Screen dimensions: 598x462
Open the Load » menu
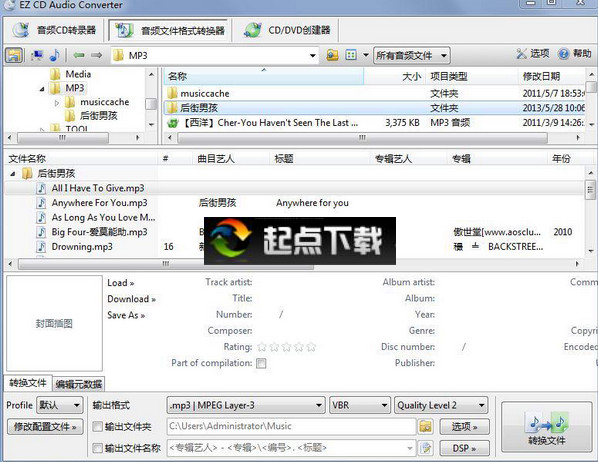pyautogui.click(x=121, y=283)
